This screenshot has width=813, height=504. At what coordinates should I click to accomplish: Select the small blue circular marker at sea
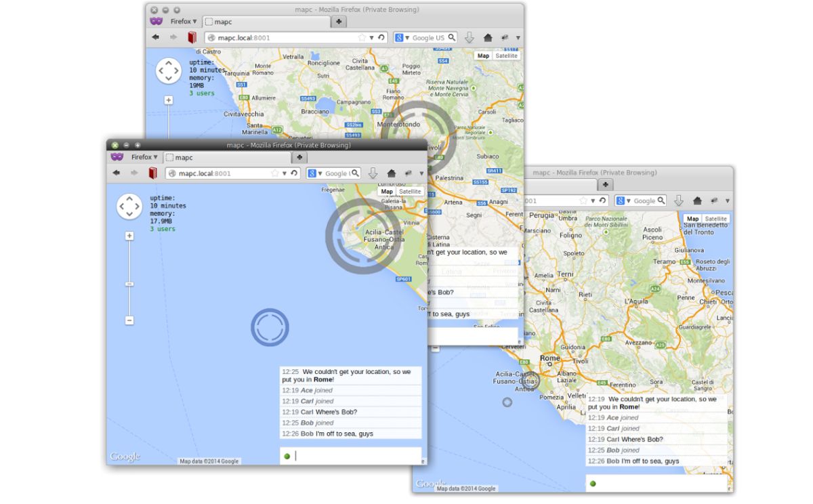click(270, 327)
